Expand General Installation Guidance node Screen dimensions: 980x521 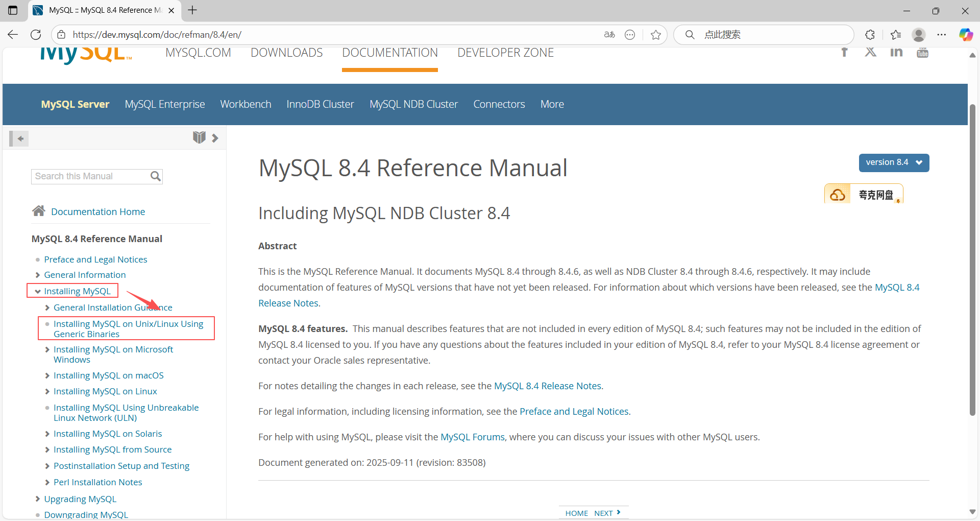[x=47, y=307]
